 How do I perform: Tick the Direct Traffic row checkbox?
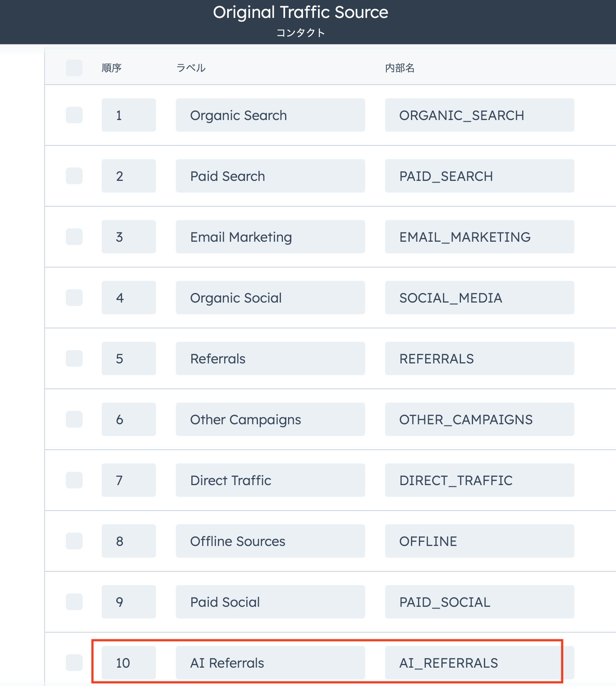pos(74,480)
